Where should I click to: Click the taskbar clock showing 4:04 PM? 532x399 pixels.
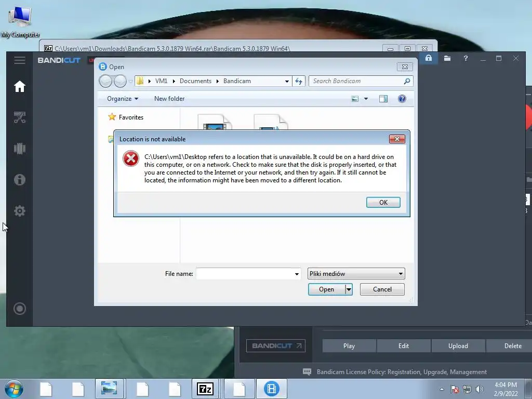(506, 389)
